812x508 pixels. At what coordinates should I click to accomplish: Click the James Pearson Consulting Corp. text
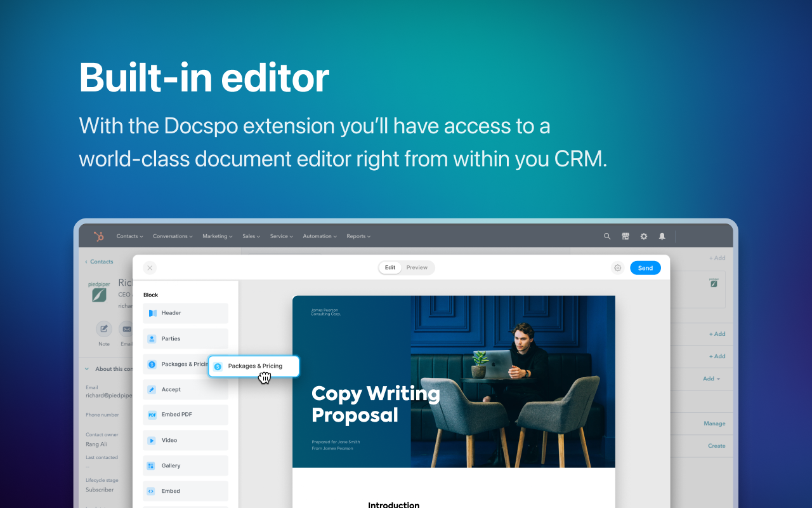tap(325, 312)
